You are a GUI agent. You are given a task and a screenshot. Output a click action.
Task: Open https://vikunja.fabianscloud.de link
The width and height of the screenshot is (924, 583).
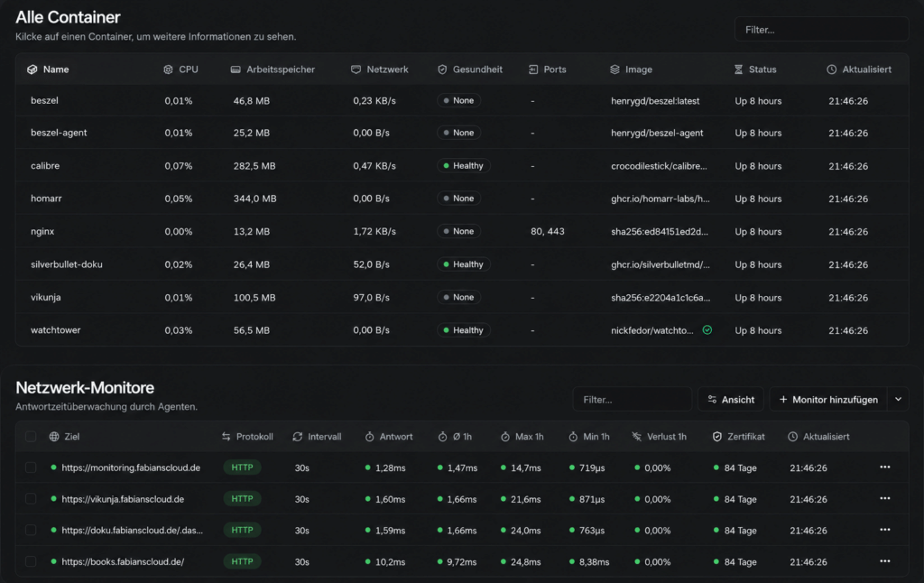point(123,499)
